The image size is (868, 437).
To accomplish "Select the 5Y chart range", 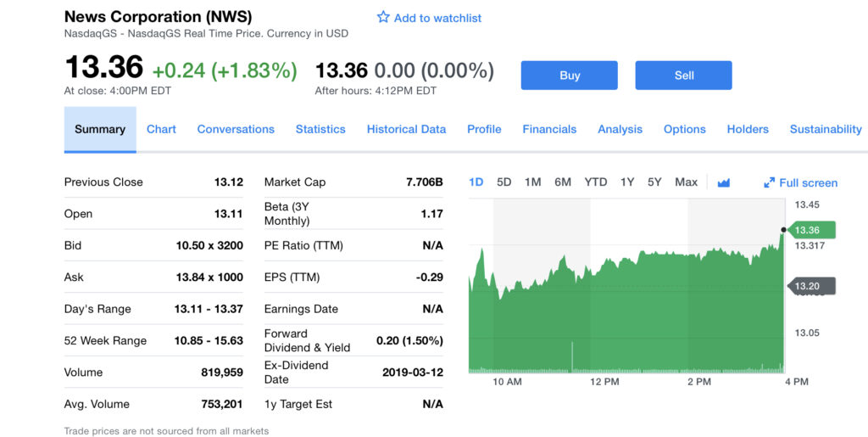I will click(654, 182).
